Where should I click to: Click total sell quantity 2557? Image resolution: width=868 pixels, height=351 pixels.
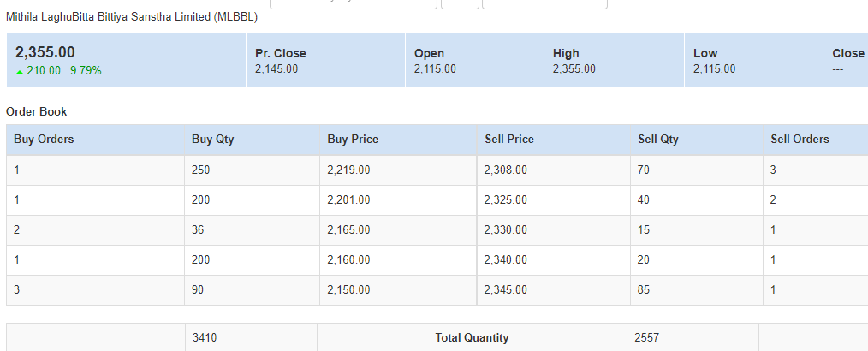(x=648, y=337)
